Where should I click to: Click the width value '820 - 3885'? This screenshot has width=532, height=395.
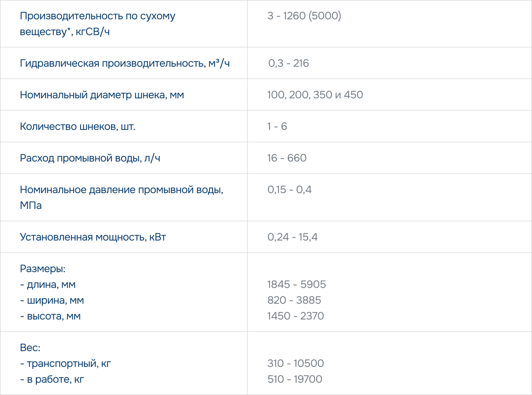(x=294, y=300)
